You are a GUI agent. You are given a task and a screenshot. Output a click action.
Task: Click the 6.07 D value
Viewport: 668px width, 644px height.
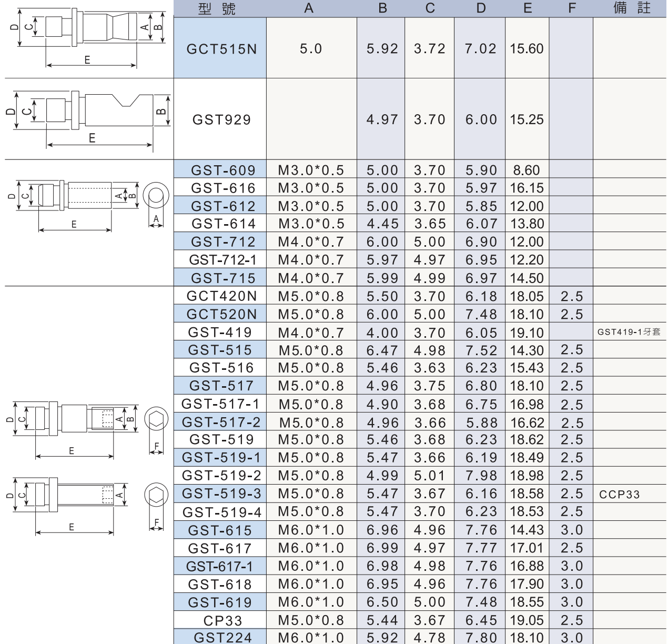click(x=481, y=224)
